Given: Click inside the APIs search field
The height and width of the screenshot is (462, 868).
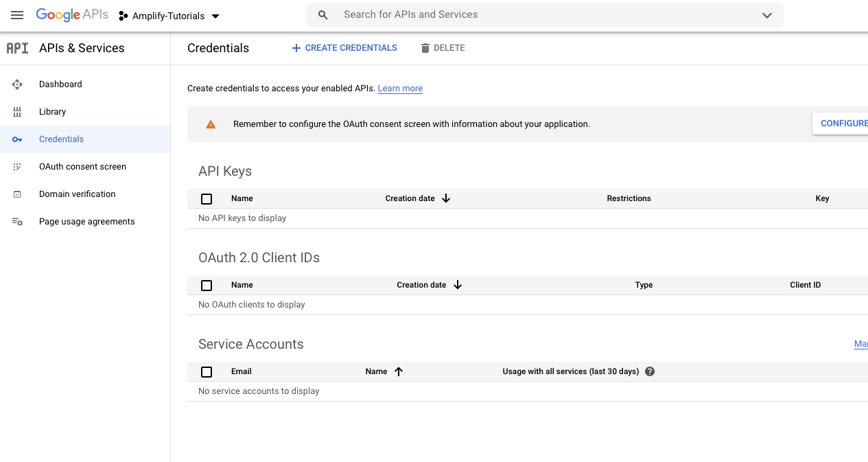Looking at the screenshot, I should pos(480,14).
